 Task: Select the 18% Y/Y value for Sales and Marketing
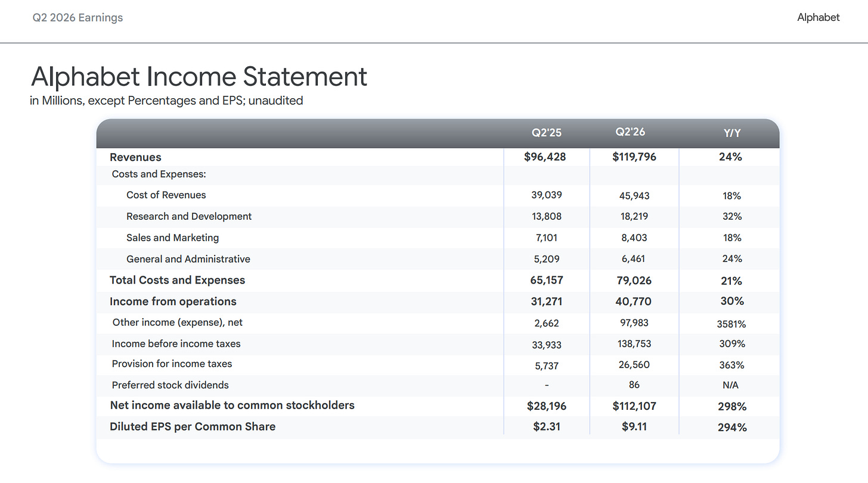(732, 238)
